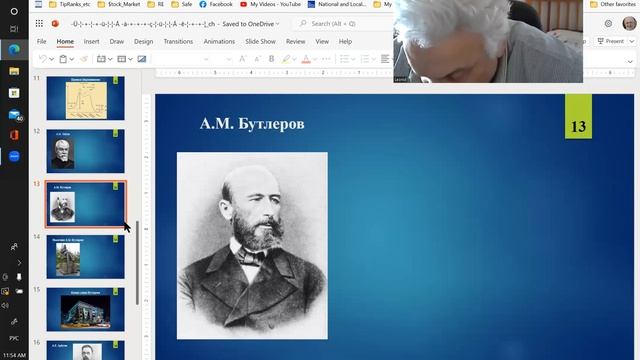The height and width of the screenshot is (360, 640).
Task: Apply bulleted list formatting
Action: point(344,59)
